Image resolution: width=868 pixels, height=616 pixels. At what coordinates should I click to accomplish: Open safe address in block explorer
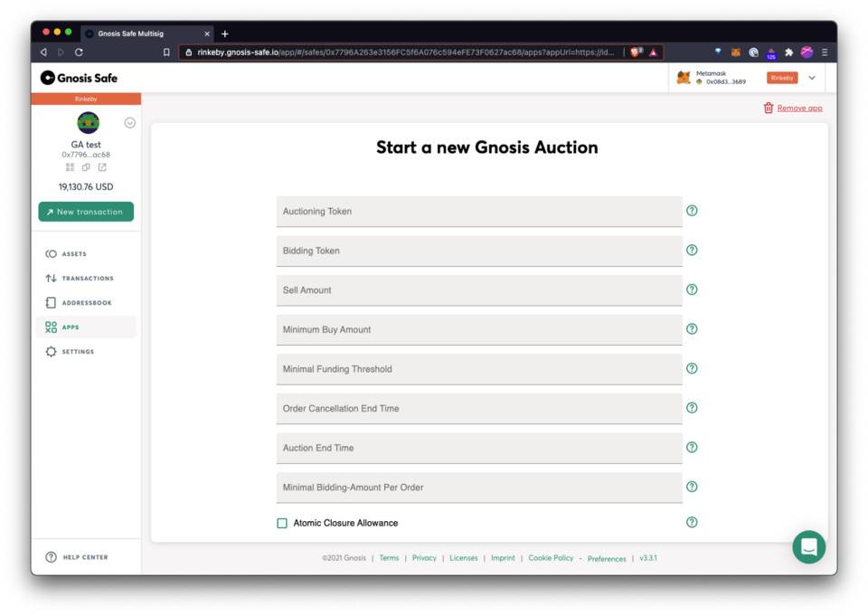pos(102,166)
